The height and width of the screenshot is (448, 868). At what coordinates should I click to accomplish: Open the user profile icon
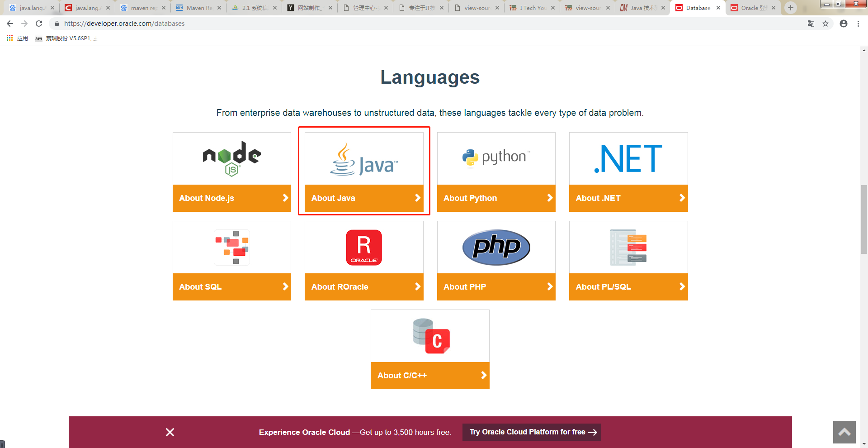click(844, 24)
